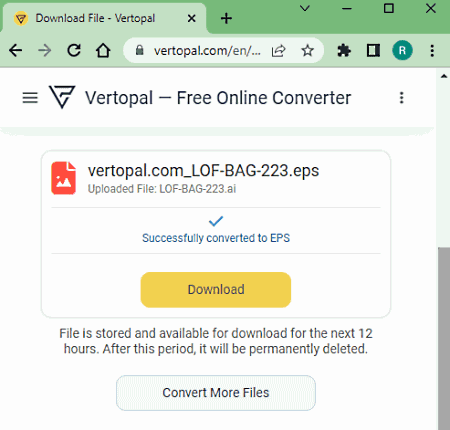The width and height of the screenshot is (450, 430).
Task: Open the Vertopal page options kebab menu
Action: click(x=402, y=98)
